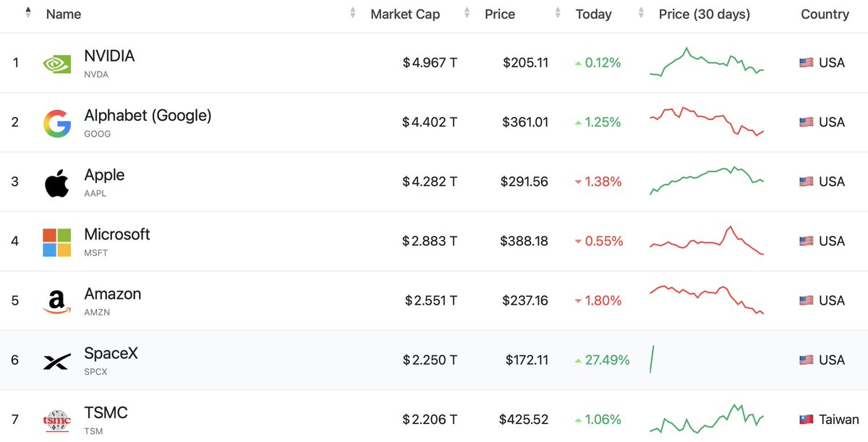The image size is (868, 442).
Task: Open the NVIDIA company link
Action: 109,56
